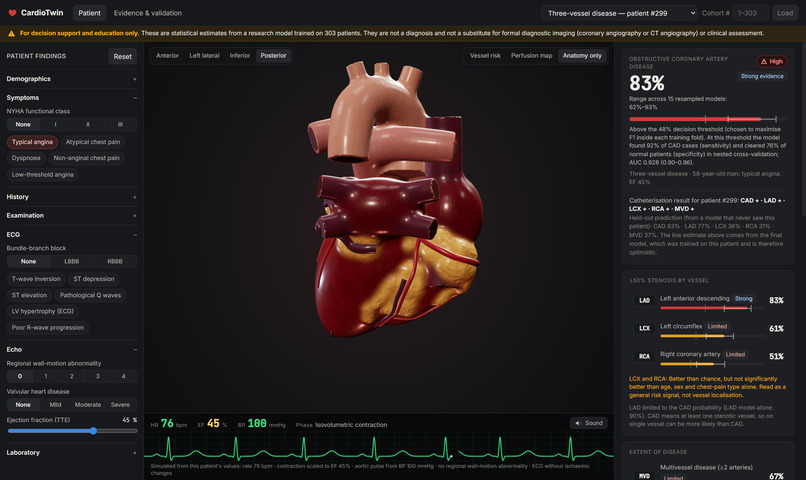Click the RCA vessel badge
The width and height of the screenshot is (806, 480).
[x=644, y=356]
